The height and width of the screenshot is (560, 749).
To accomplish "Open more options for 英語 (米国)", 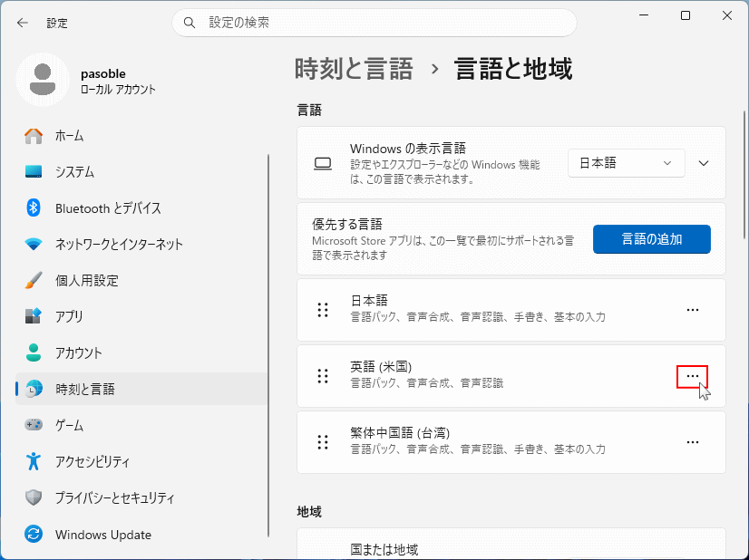I will 693,376.
